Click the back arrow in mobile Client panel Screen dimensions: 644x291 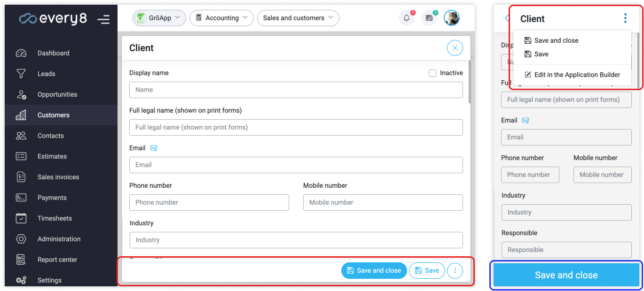(507, 18)
